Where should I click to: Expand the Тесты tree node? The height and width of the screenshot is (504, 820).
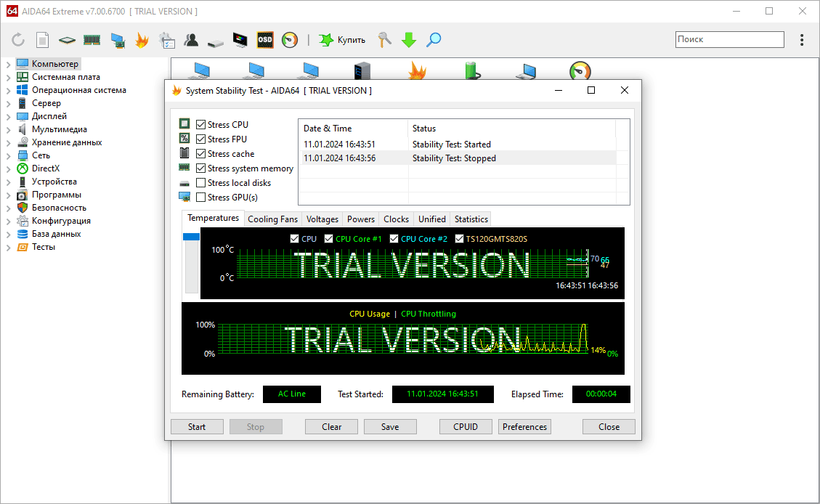9,248
